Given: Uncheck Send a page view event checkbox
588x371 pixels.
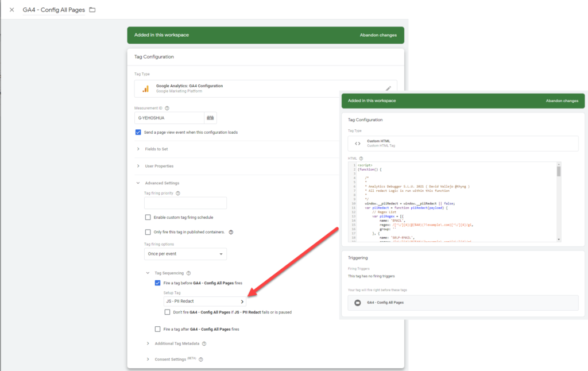Looking at the screenshot, I should click(138, 132).
